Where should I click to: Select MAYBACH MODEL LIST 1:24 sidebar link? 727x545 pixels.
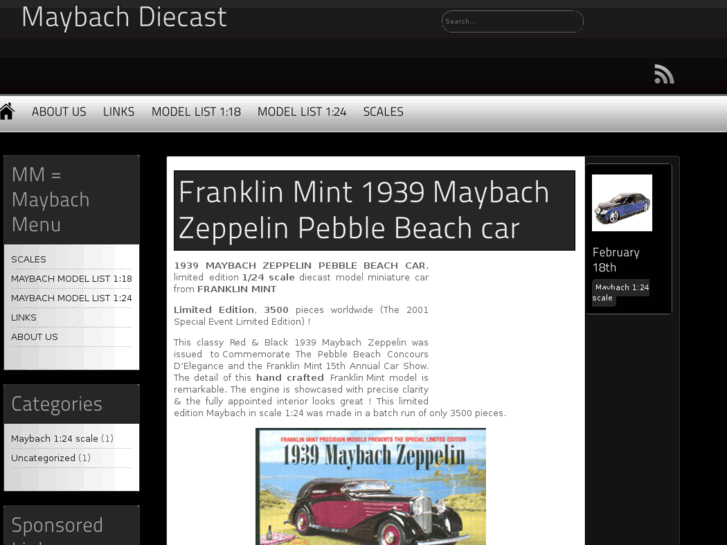pyautogui.click(x=71, y=298)
